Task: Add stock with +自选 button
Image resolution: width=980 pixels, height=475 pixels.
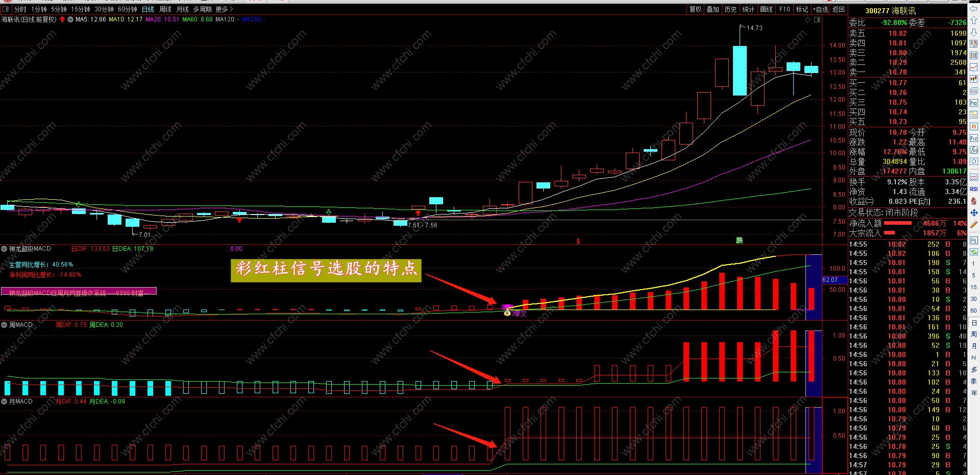Action: [821, 9]
